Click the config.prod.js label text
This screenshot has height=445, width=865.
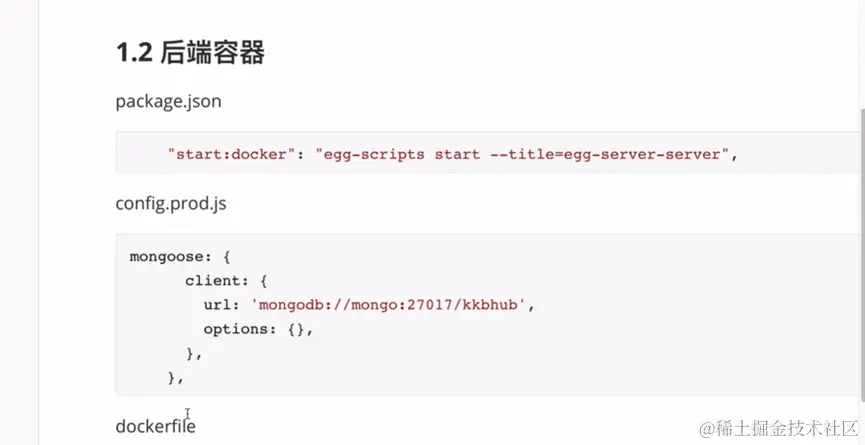point(171,204)
